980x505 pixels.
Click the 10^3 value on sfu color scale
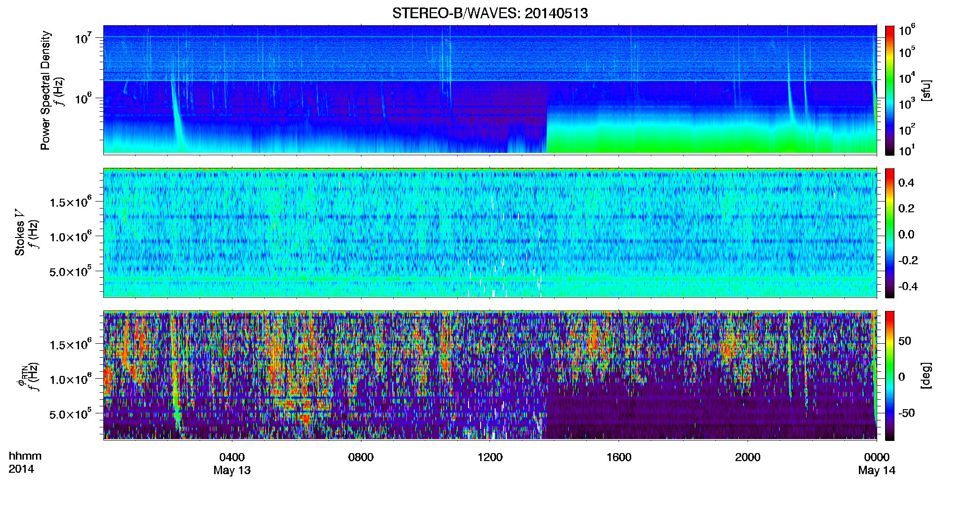point(907,104)
